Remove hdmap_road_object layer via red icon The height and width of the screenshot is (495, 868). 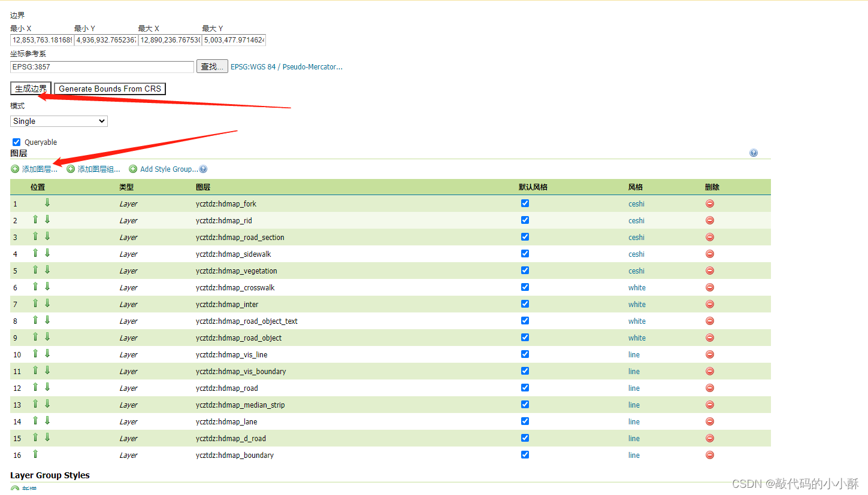[710, 338]
